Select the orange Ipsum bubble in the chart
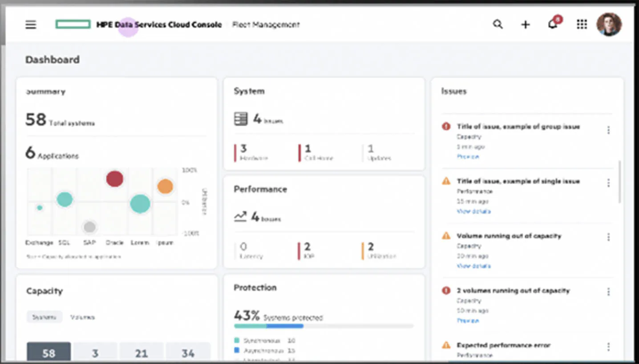The image size is (639, 364). [x=165, y=186]
